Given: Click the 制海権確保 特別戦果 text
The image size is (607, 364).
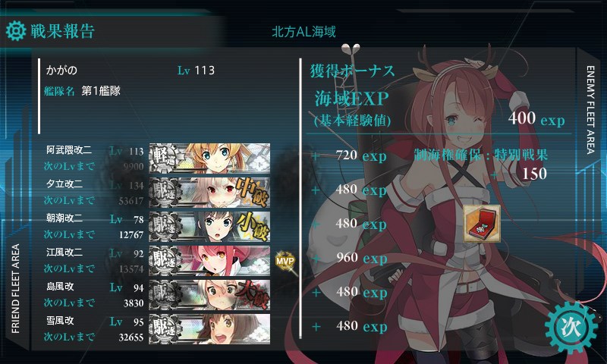Looking at the screenshot, I should point(481,155).
